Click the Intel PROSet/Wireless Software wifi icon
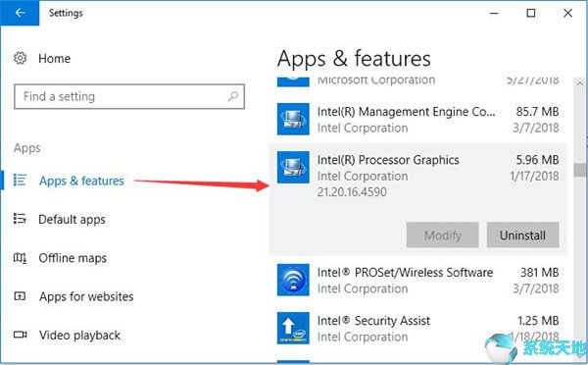The image size is (588, 365). tap(293, 280)
